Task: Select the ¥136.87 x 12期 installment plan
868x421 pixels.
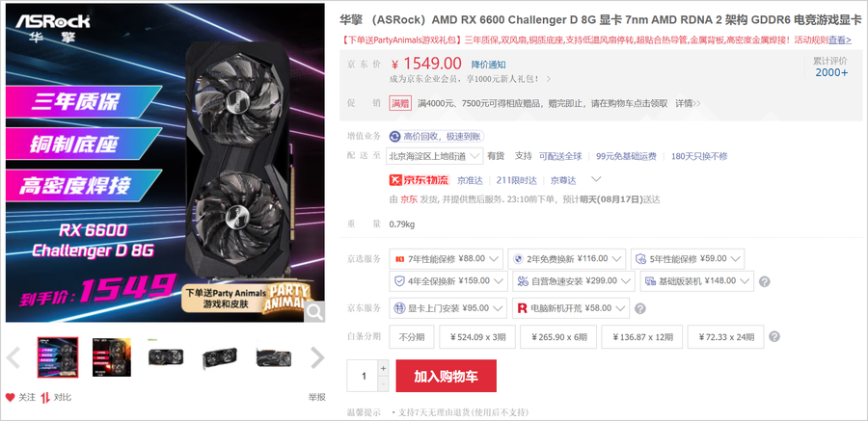Action: coord(642,337)
